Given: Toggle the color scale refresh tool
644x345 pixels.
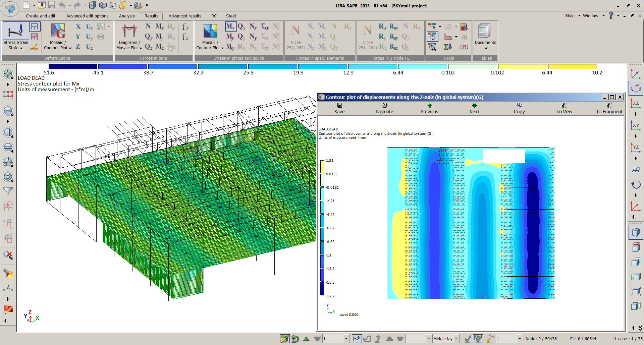Looking at the screenshot, I should click(432, 37).
